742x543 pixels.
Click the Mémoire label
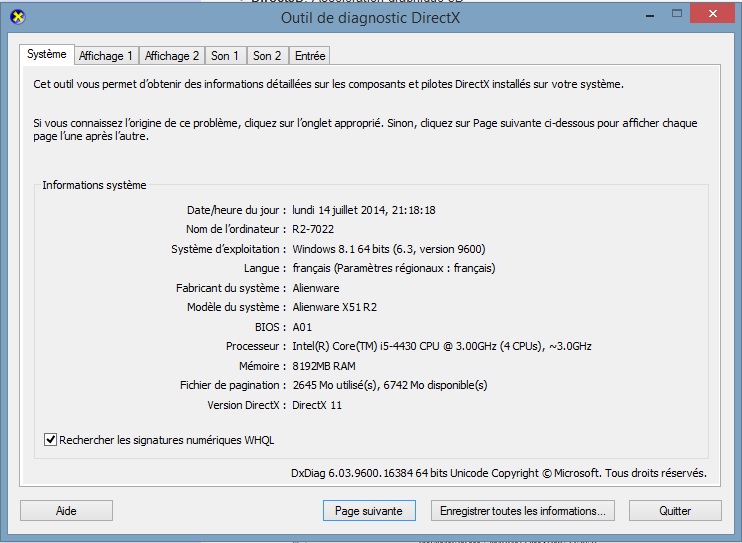coord(262,366)
